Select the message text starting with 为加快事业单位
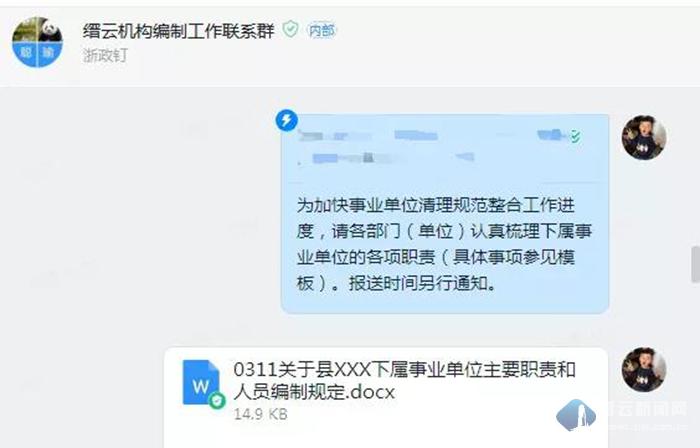The width and height of the screenshot is (700, 448). (444, 244)
